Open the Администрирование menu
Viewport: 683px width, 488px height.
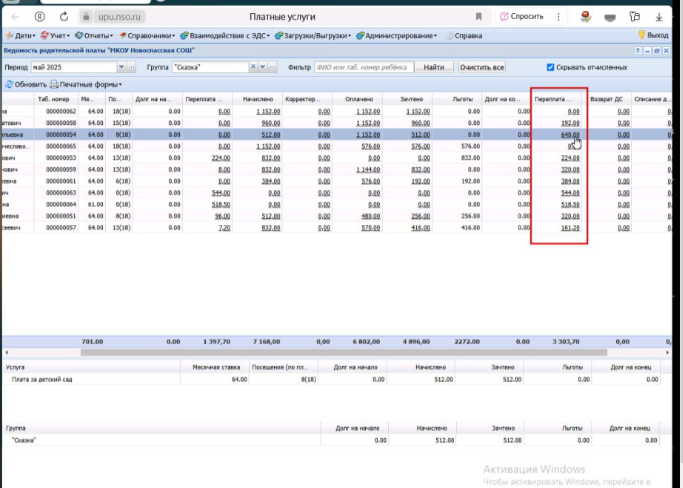click(396, 36)
